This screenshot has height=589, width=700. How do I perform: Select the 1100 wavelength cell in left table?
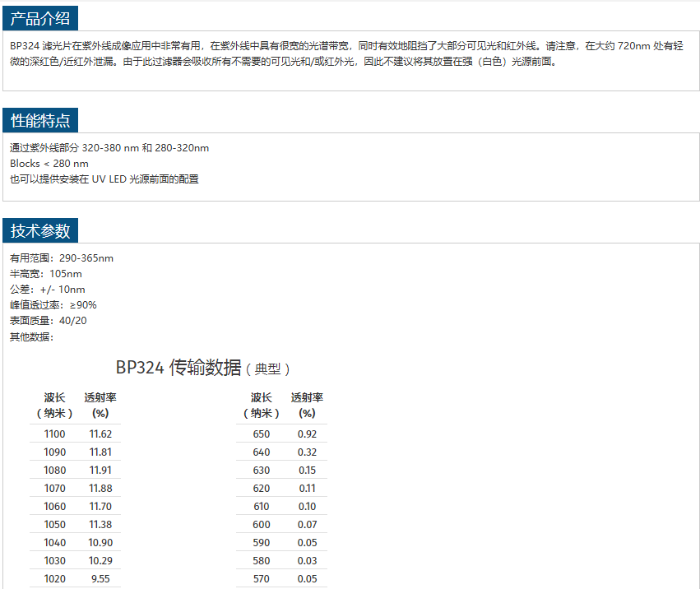coord(54,434)
